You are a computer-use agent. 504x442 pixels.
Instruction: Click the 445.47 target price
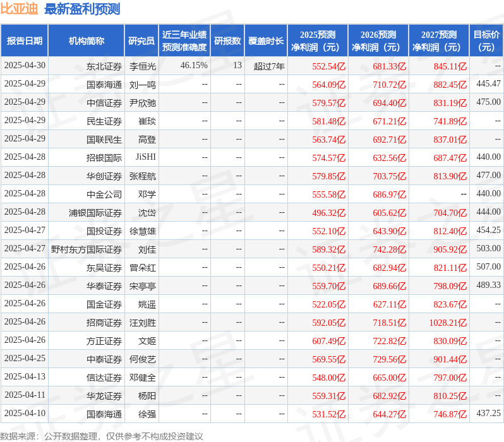pyautogui.click(x=489, y=84)
